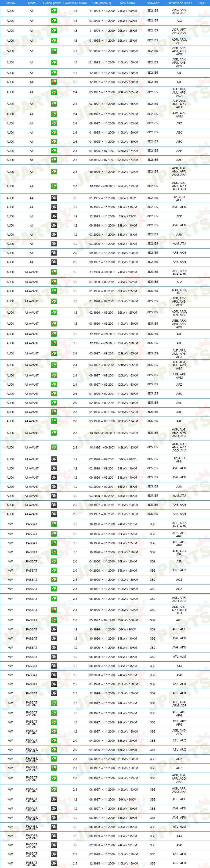Click the AHL, ADP, ANA, ARM cell in Passat row
This screenshot has width=210, height=868.
point(179,525)
